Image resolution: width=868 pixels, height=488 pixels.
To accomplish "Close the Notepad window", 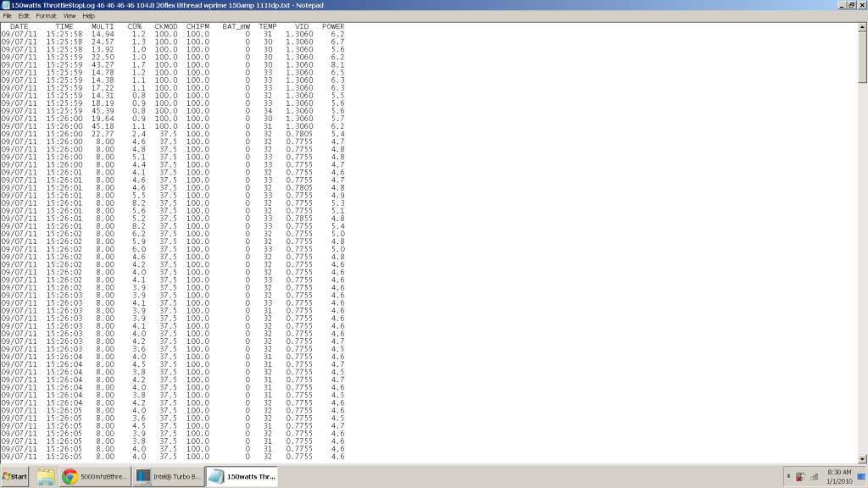I will pos(862,5).
